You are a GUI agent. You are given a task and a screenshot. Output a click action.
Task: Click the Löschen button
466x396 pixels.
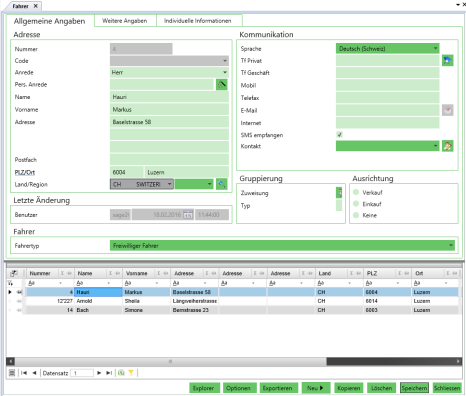[x=381, y=388]
